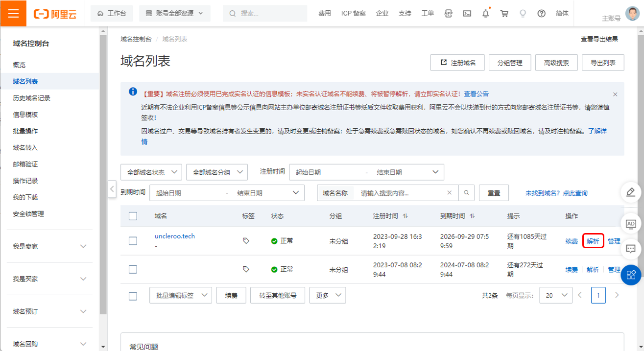The image size is (644, 352).
Task: Check the select-all checkbox in the footer
Action: tap(133, 296)
